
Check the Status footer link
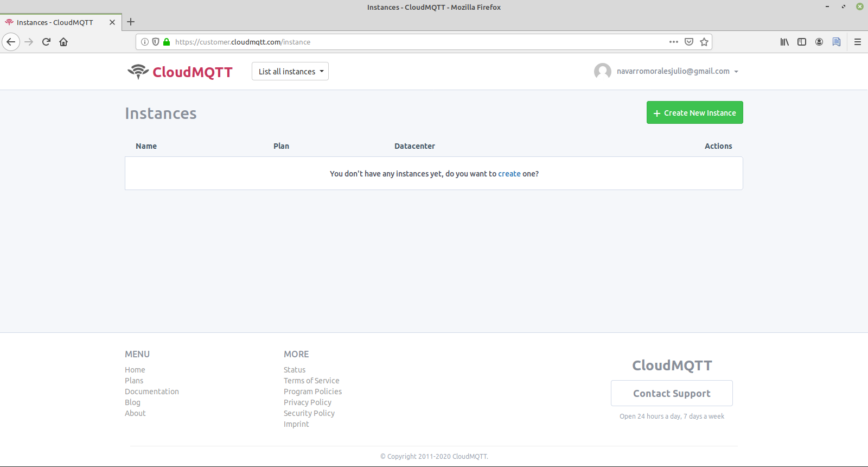point(295,370)
